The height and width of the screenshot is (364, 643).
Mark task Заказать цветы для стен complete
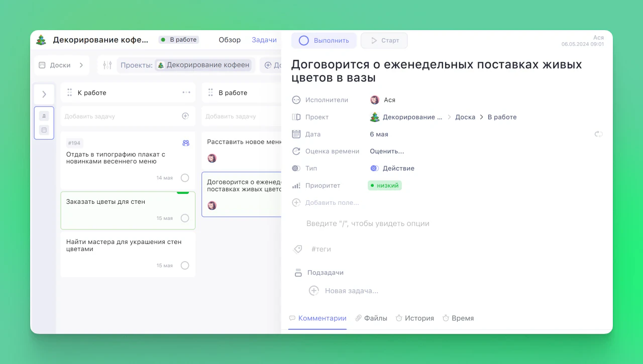tap(185, 218)
